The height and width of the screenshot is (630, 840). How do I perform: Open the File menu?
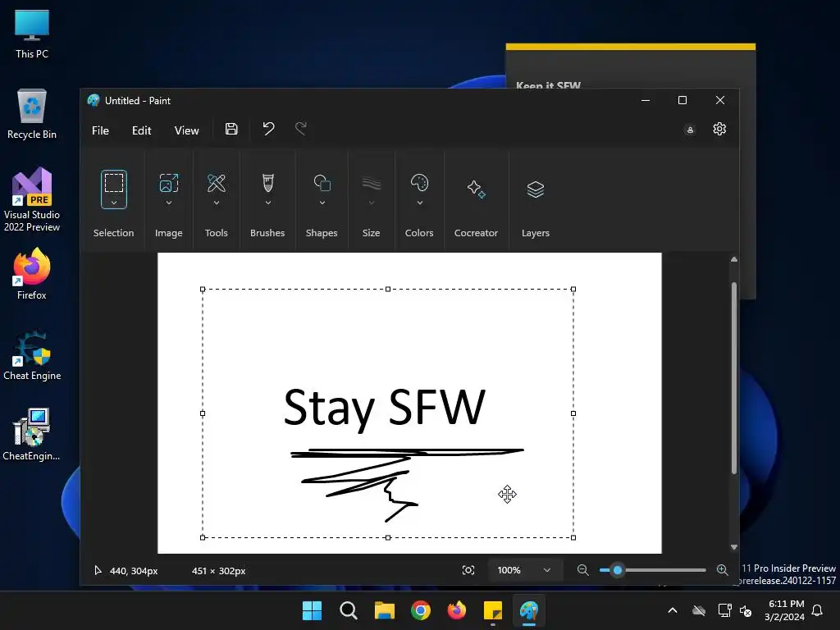pos(100,130)
